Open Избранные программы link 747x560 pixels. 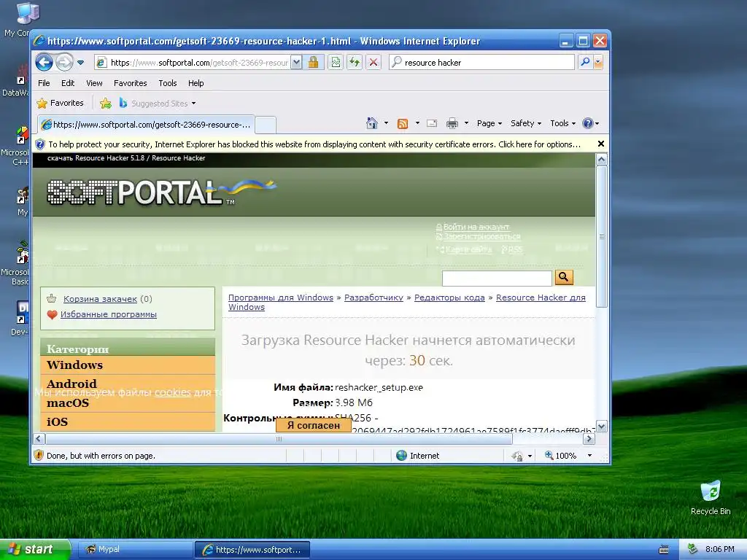(109, 314)
